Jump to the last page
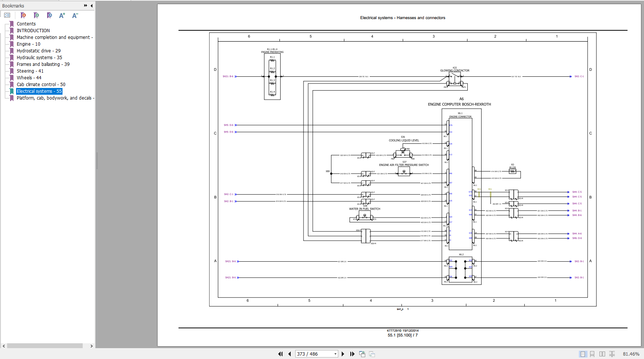The image size is (644, 359). tap(352, 354)
